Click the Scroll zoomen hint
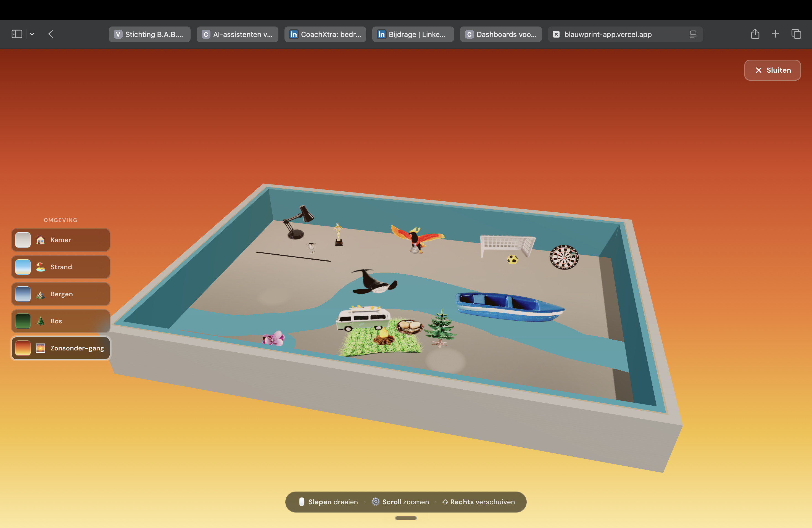Viewport: 812px width, 528px height. [400, 502]
